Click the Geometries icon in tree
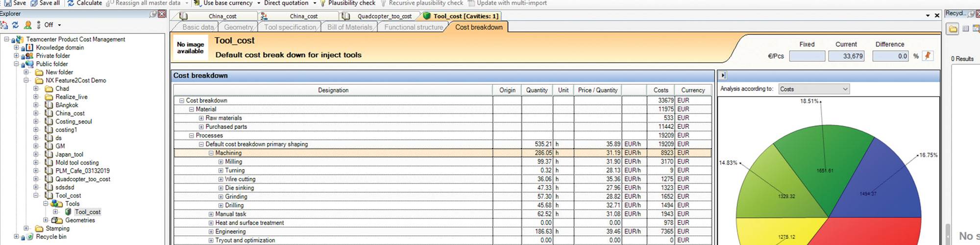This screenshot has height=245, width=980. click(x=57, y=220)
